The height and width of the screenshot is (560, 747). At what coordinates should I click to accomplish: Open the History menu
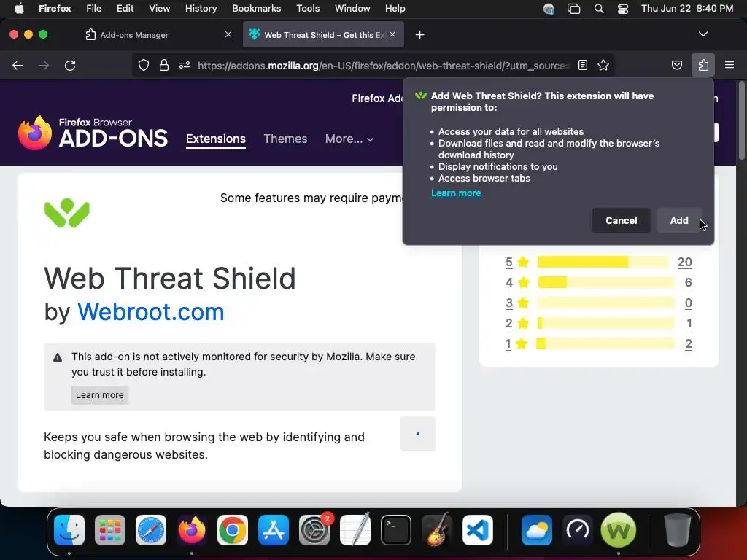[201, 8]
